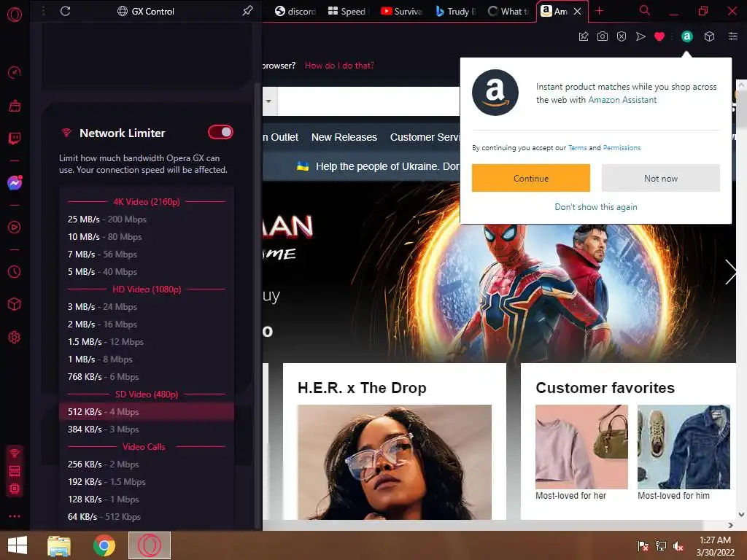Select the 5 MB/s limit

(x=147, y=271)
